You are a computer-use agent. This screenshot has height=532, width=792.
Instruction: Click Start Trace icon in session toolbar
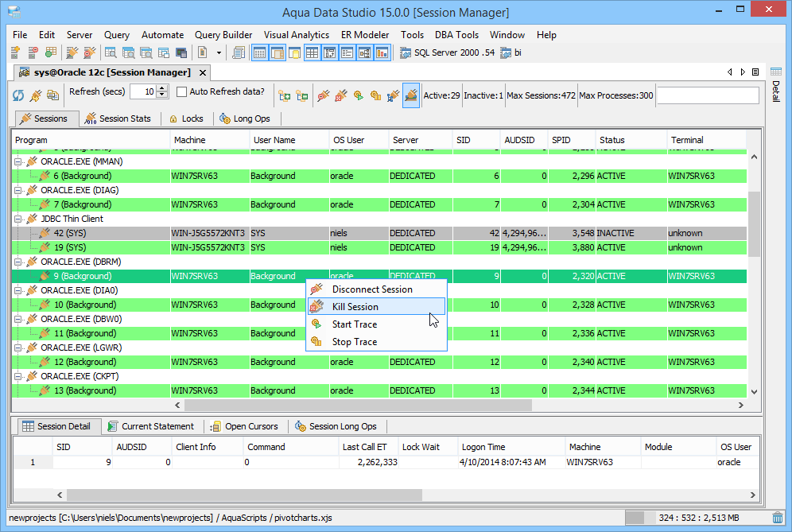click(359, 95)
